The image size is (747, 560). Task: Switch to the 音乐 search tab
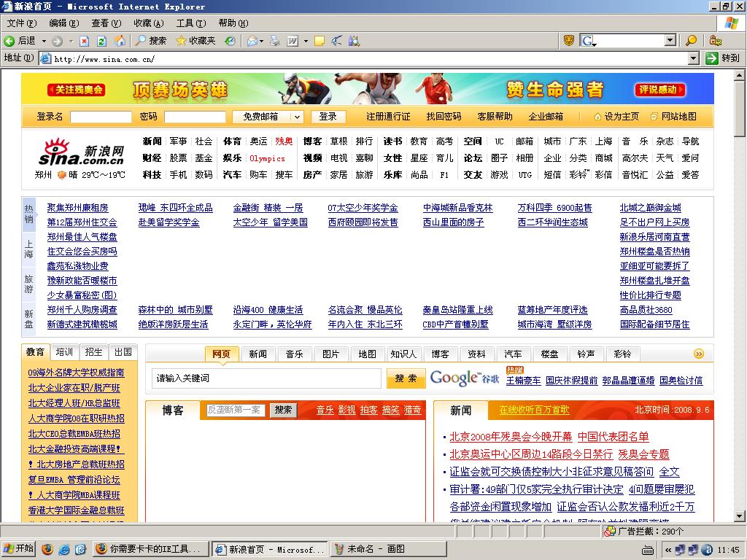click(x=295, y=354)
